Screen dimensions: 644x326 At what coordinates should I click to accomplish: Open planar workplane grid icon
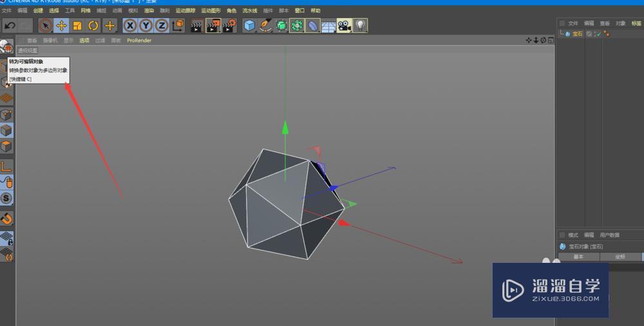click(x=6, y=254)
